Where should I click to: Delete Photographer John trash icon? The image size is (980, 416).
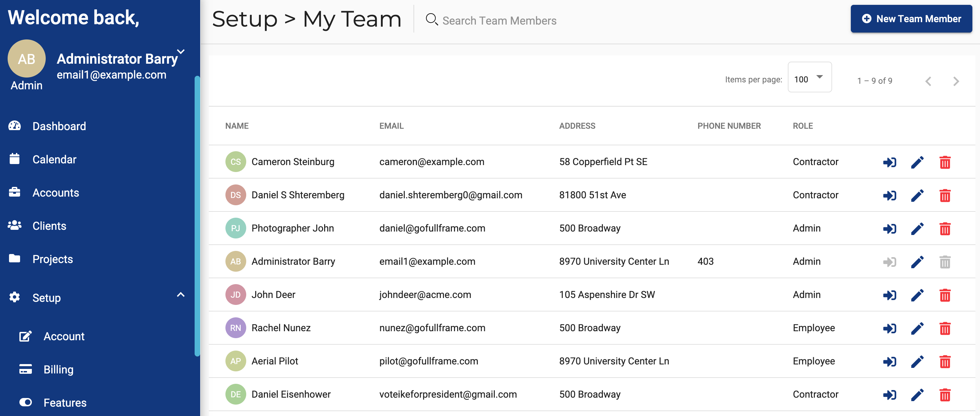pyautogui.click(x=945, y=228)
